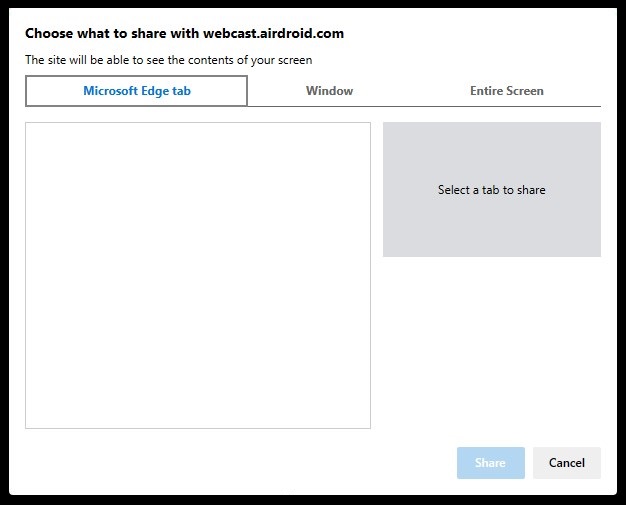626x505 pixels.
Task: Dismiss the dialog with Cancel
Action: [567, 463]
